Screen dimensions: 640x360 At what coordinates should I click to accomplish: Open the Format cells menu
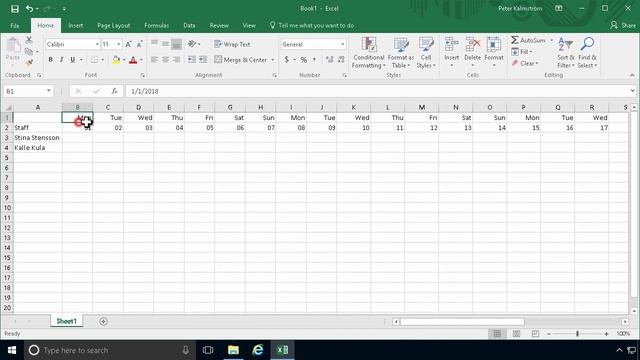click(x=494, y=53)
